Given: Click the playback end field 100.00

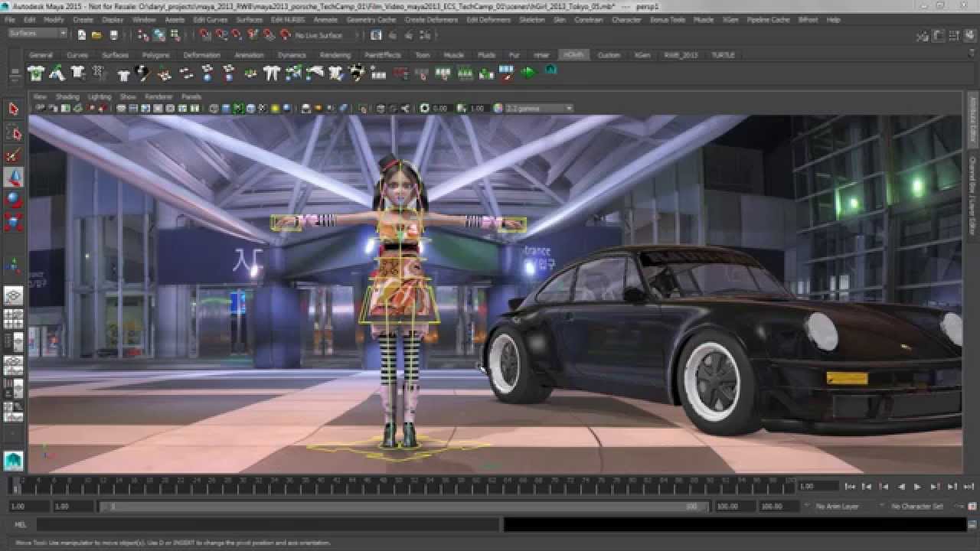Looking at the screenshot, I should (733, 507).
